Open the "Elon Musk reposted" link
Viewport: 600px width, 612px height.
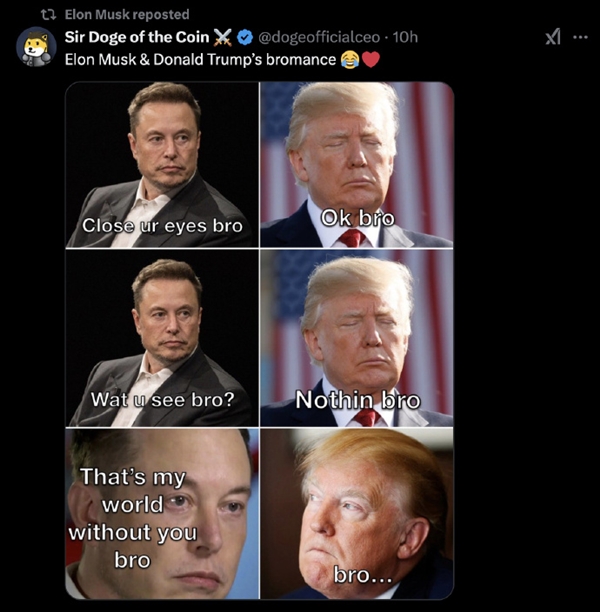pos(126,15)
